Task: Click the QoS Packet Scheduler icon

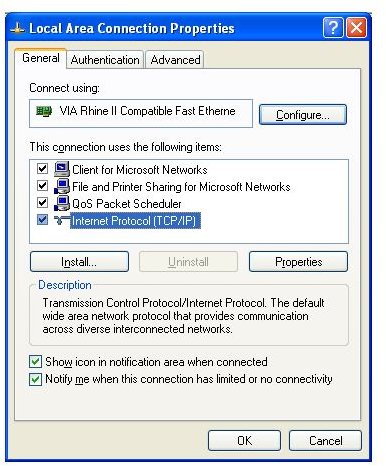Action: pyautogui.click(x=62, y=203)
